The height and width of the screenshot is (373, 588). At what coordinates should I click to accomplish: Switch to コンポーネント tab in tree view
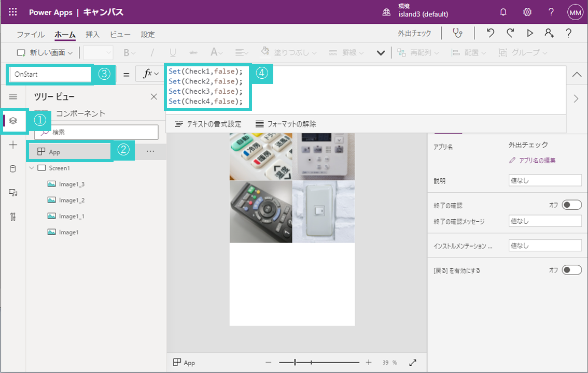80,113
